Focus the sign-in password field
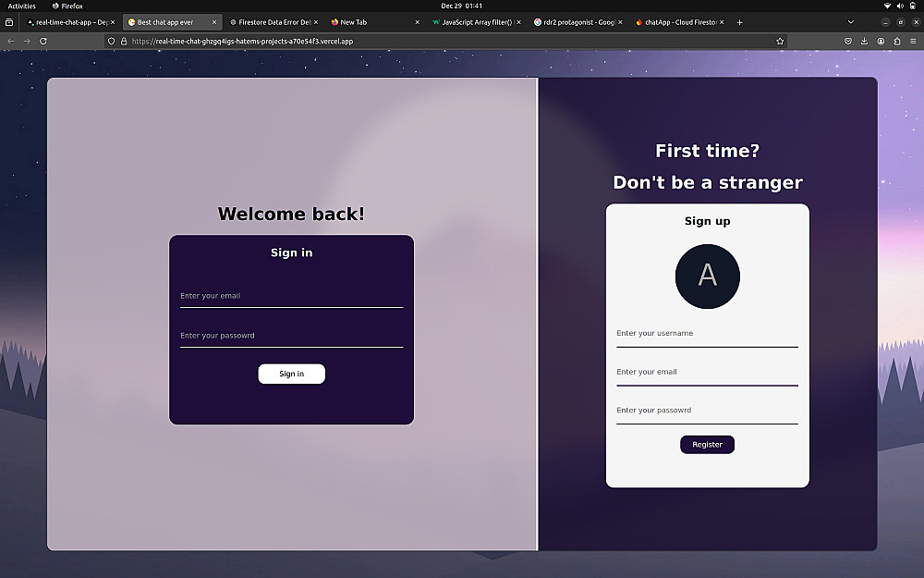 pos(292,336)
